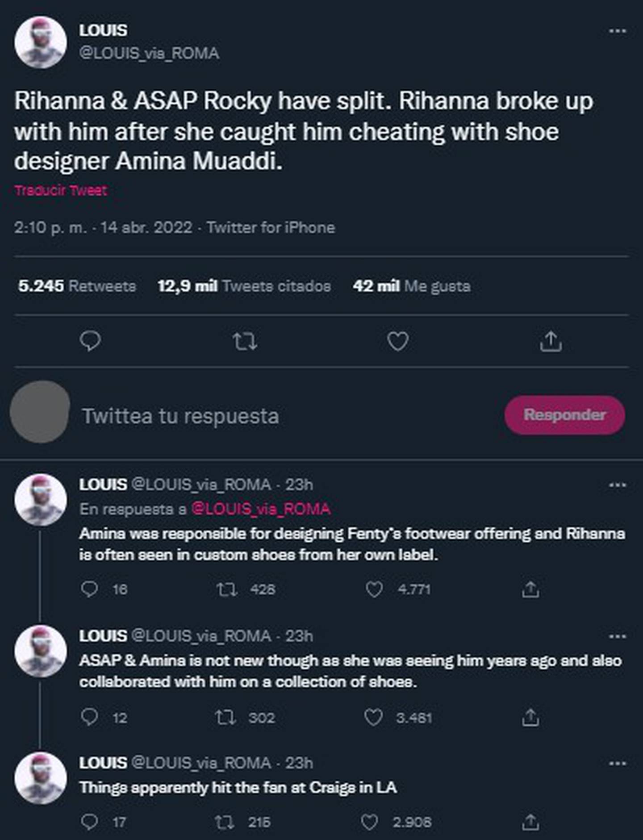
Task: Share the reply about Craigs in LA
Action: click(530, 822)
